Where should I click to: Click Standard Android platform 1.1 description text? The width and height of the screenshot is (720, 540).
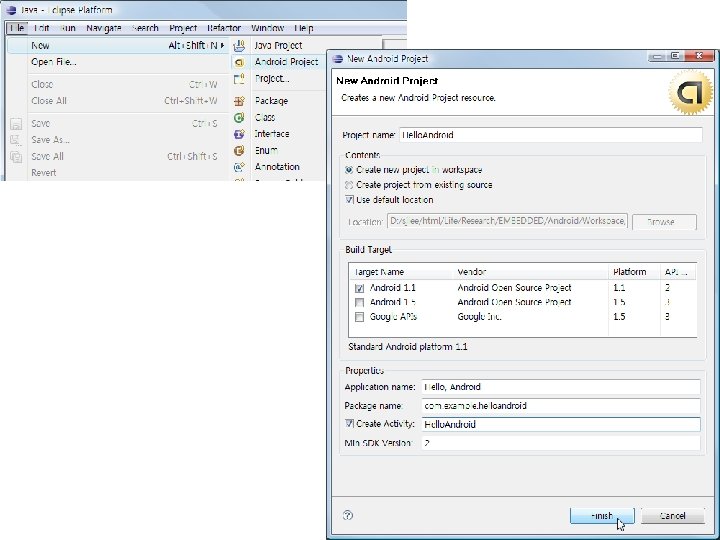(408, 347)
